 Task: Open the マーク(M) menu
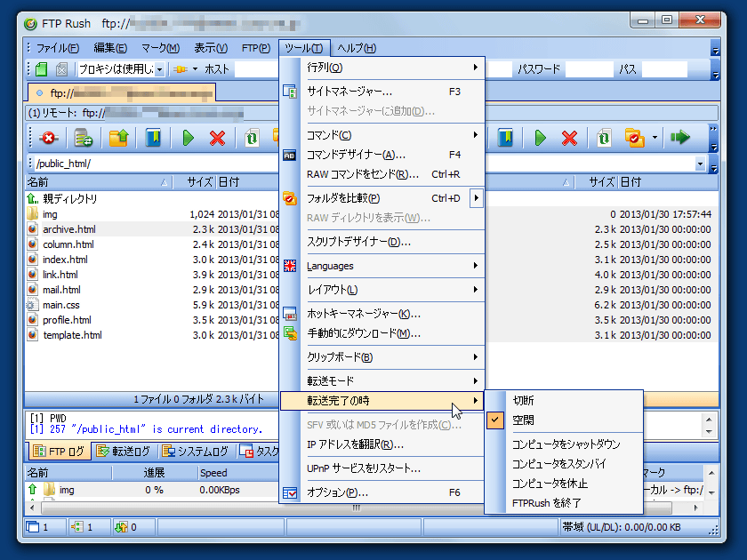click(161, 48)
